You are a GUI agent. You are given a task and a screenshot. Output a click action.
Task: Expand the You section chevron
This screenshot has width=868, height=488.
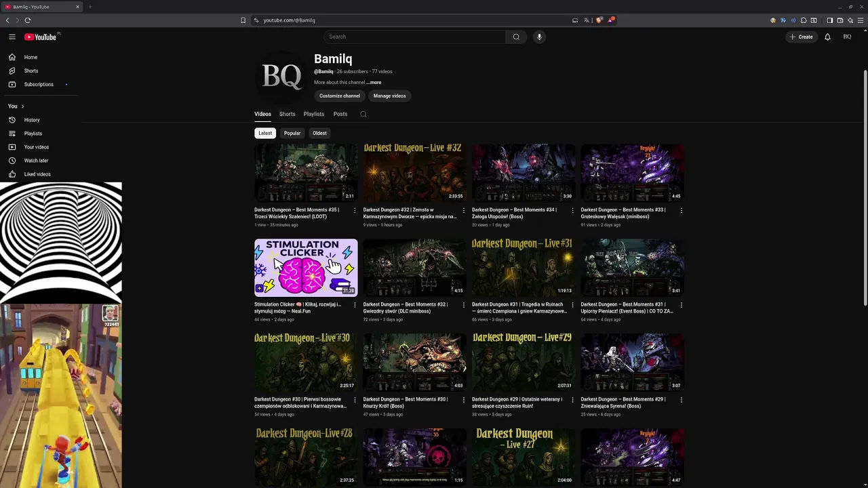tap(22, 106)
